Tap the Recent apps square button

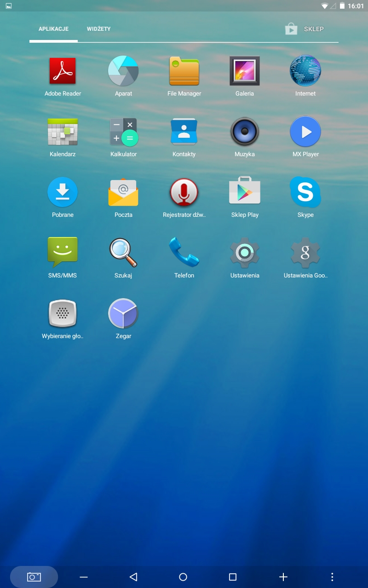pos(233,577)
